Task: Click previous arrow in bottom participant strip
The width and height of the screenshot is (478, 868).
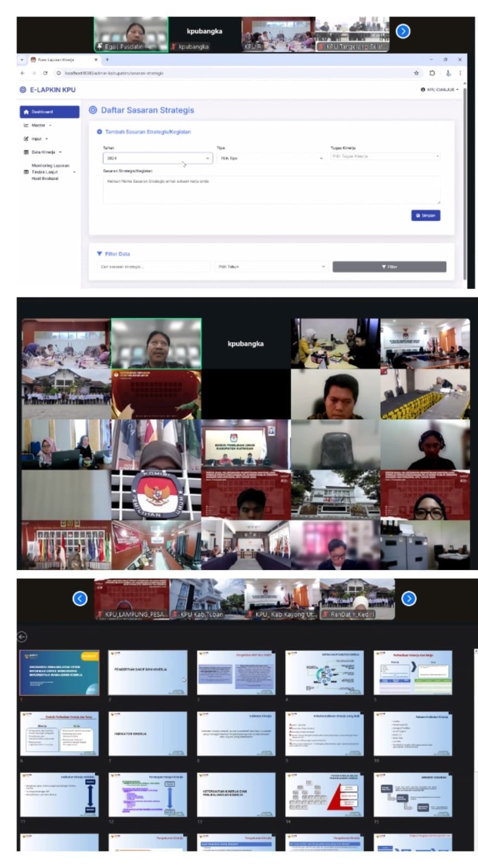Action: click(80, 598)
